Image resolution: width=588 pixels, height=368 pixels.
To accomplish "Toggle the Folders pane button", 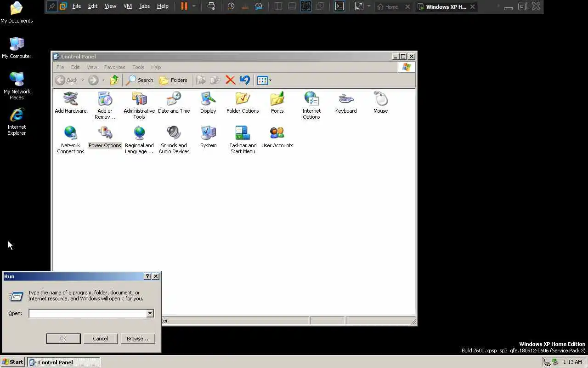I will tap(173, 80).
